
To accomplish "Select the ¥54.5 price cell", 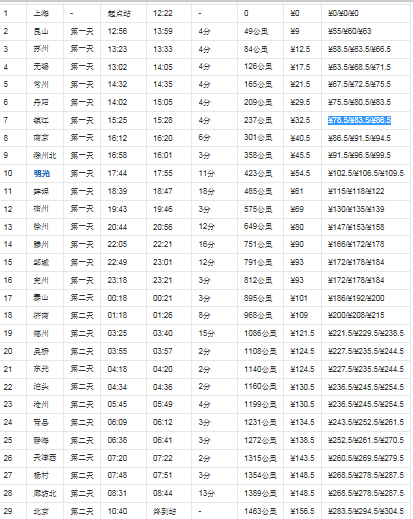I will click(x=300, y=173).
